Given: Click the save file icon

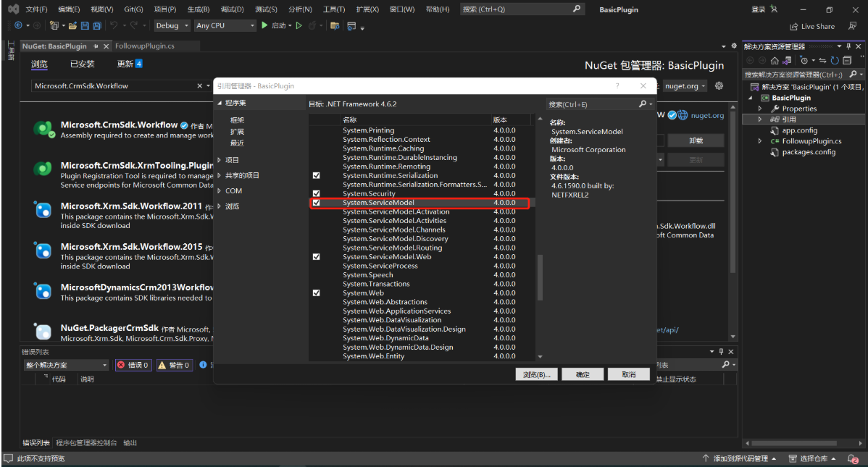Looking at the screenshot, I should [x=85, y=25].
